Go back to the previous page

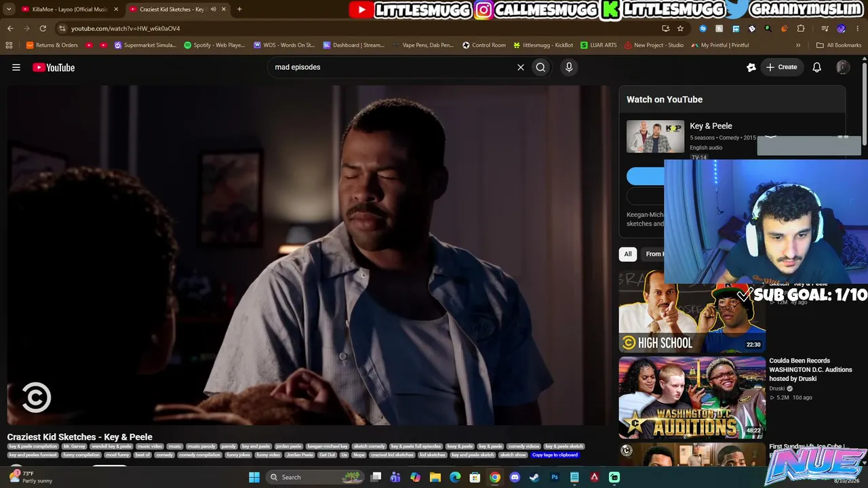pos(10,28)
